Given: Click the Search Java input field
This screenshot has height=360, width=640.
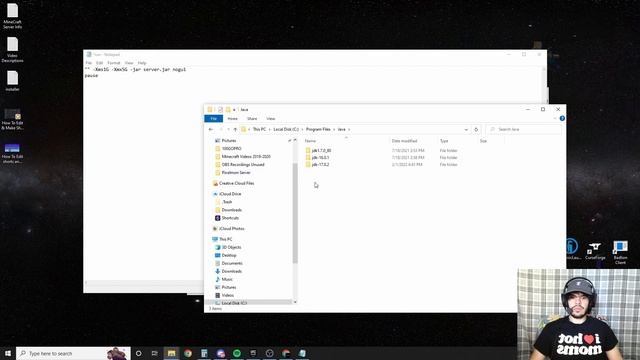Looking at the screenshot, I should tap(524, 129).
